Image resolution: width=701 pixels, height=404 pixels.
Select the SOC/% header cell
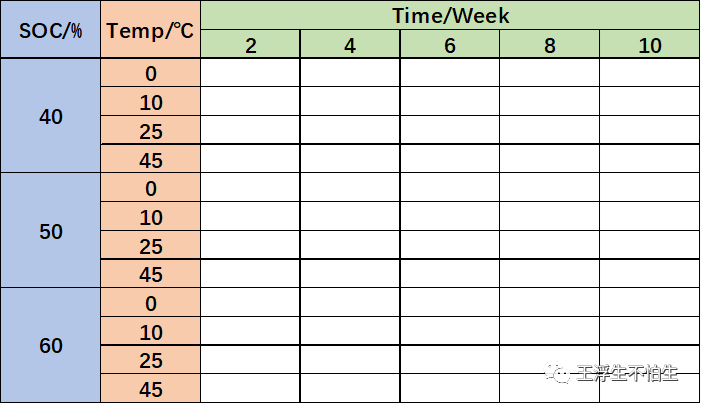coord(51,29)
